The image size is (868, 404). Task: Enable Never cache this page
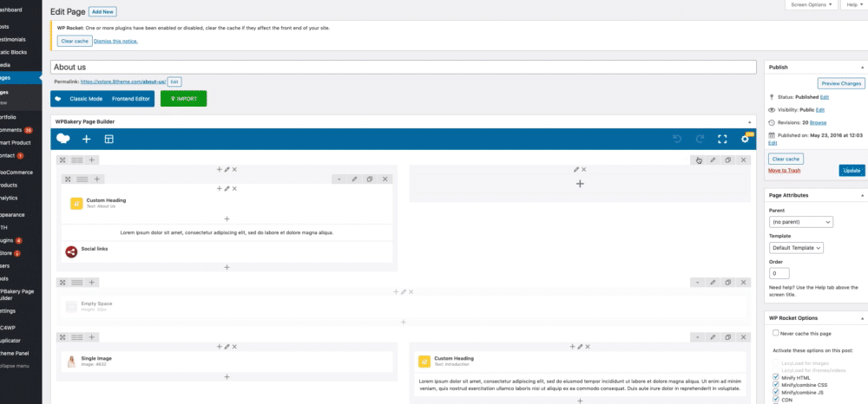click(775, 333)
